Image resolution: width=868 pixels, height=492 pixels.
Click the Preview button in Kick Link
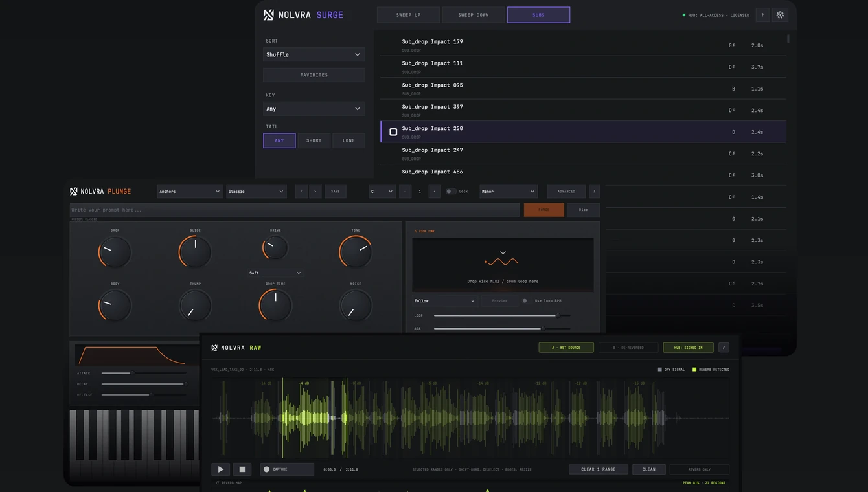(499, 301)
